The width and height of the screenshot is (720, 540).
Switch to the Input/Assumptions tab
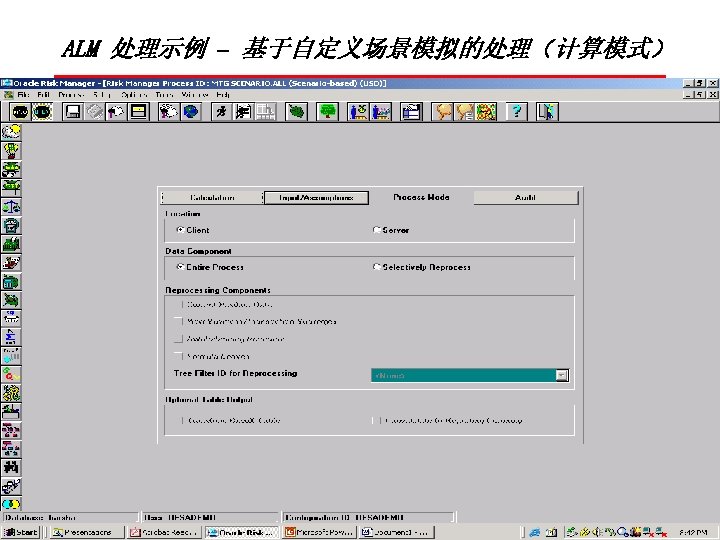point(316,197)
